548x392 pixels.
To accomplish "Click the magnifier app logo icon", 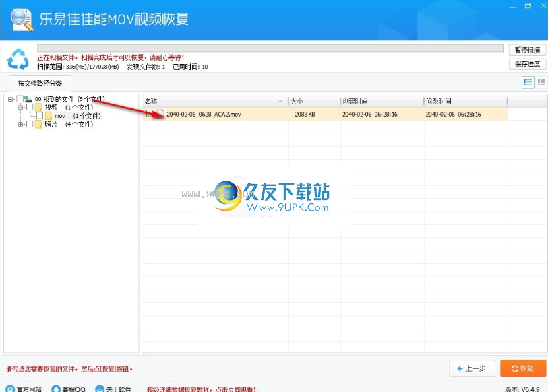I will pyautogui.click(x=22, y=20).
